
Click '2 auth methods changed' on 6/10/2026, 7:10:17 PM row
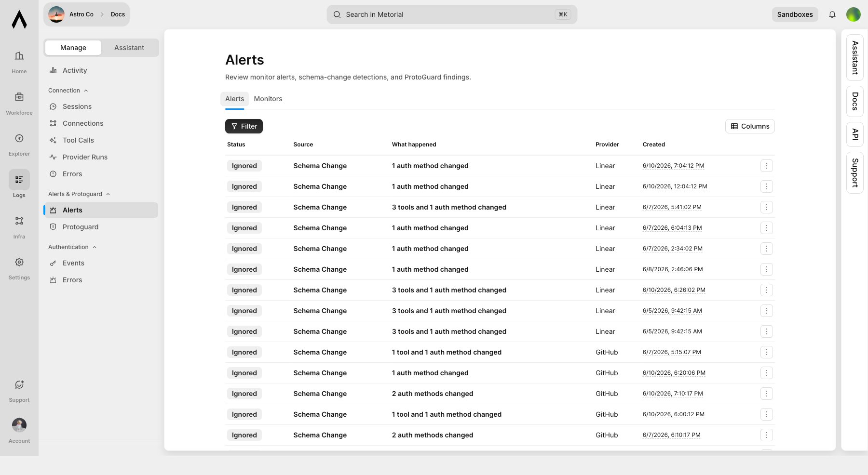(x=433, y=394)
